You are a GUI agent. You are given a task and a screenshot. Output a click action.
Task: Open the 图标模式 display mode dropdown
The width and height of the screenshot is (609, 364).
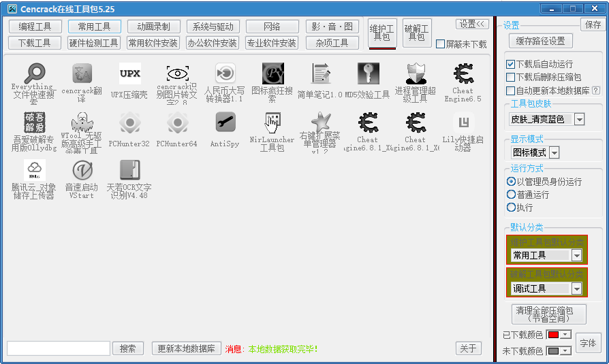(x=555, y=152)
